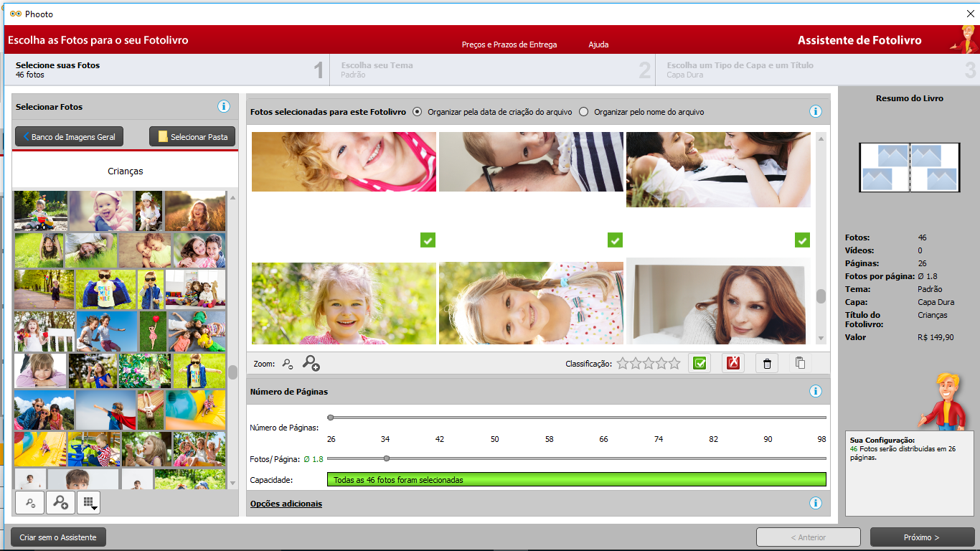
Task: Click the trash can delete icon
Action: [767, 364]
